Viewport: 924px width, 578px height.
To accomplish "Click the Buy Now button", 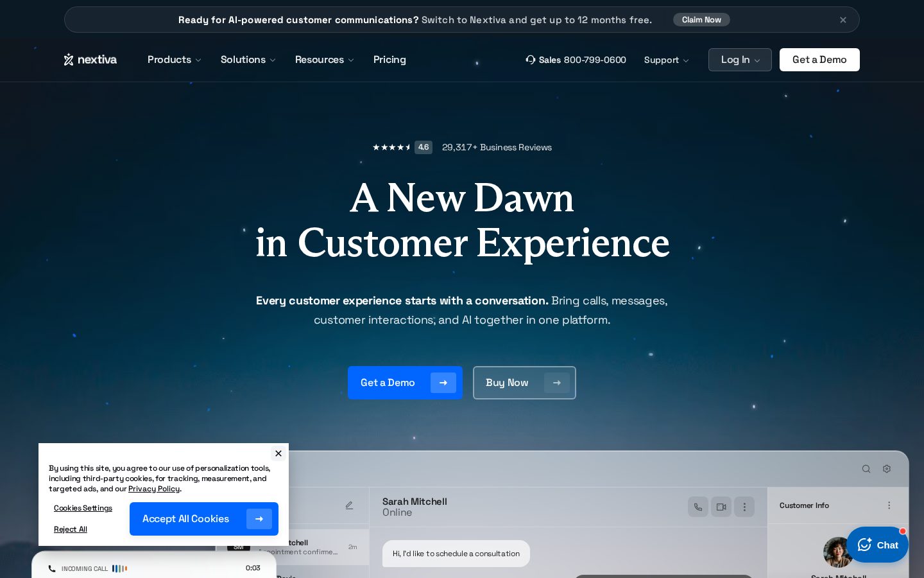I will point(524,383).
